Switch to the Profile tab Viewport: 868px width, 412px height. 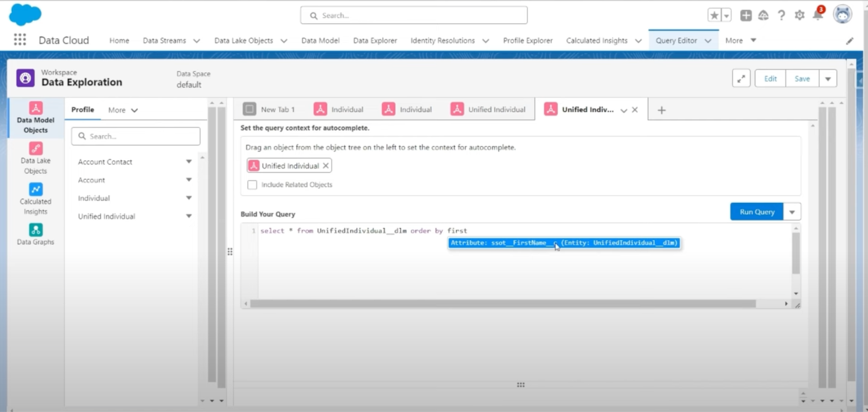[82, 110]
